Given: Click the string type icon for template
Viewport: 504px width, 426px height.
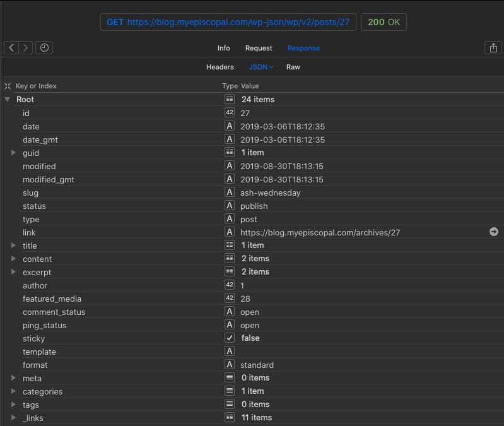Looking at the screenshot, I should tap(230, 351).
